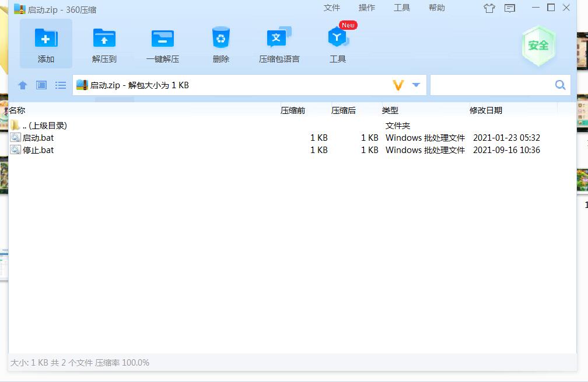Switch to list view mode icon
Image resolution: width=588 pixels, height=382 pixels.
click(x=61, y=85)
